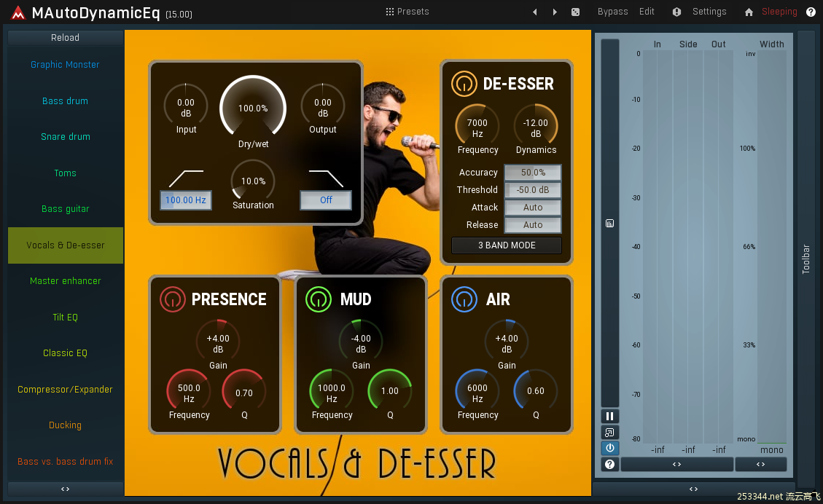Open the meter help question icon
This screenshot has height=504, width=823.
point(610,464)
